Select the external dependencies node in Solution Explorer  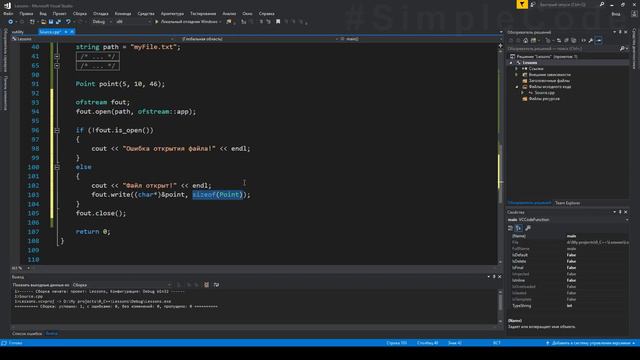550,75
